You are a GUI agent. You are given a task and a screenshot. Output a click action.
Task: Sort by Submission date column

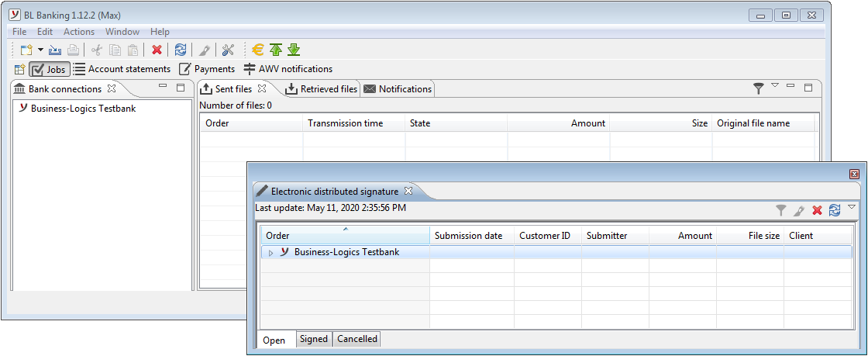click(472, 235)
